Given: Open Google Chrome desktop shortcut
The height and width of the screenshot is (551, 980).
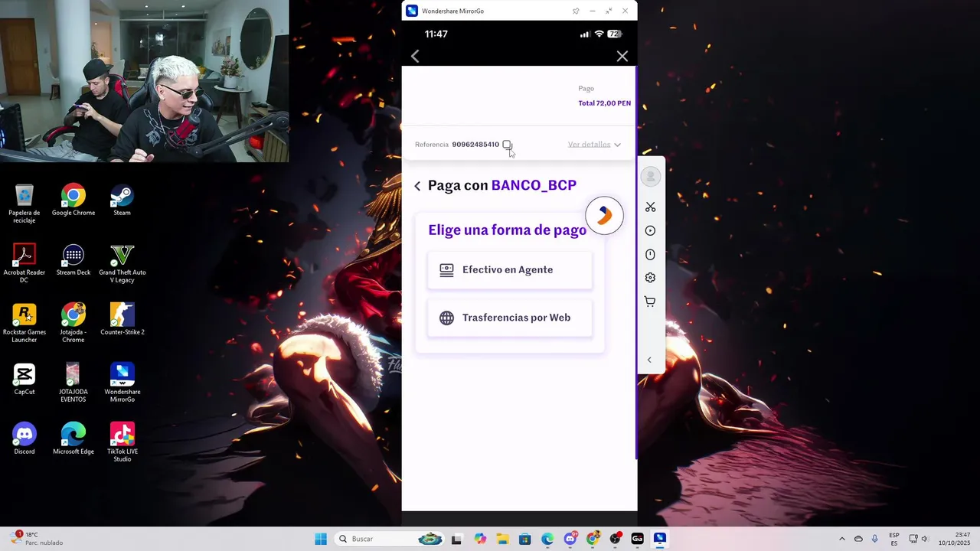Looking at the screenshot, I should coord(73,201).
